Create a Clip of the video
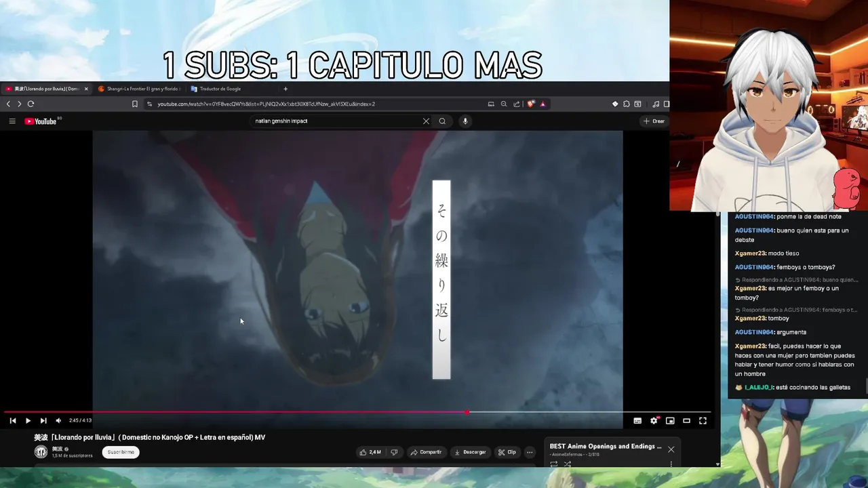The width and height of the screenshot is (868, 488). tap(507, 452)
